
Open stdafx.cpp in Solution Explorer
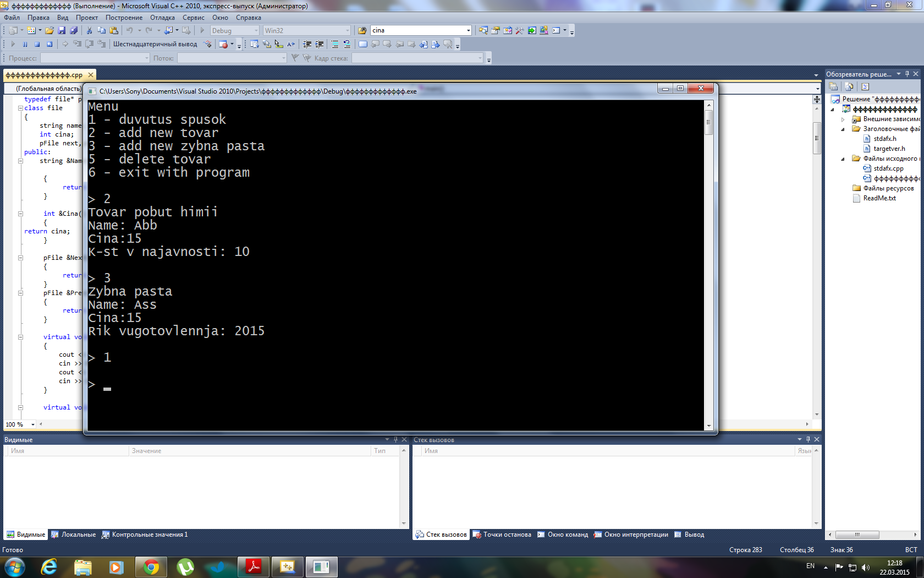click(x=888, y=168)
